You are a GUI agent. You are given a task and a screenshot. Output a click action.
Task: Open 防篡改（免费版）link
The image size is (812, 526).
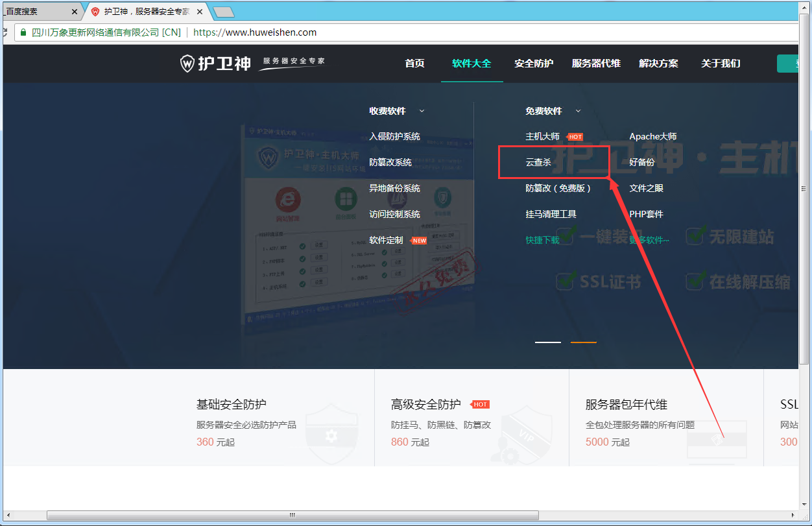coord(558,188)
